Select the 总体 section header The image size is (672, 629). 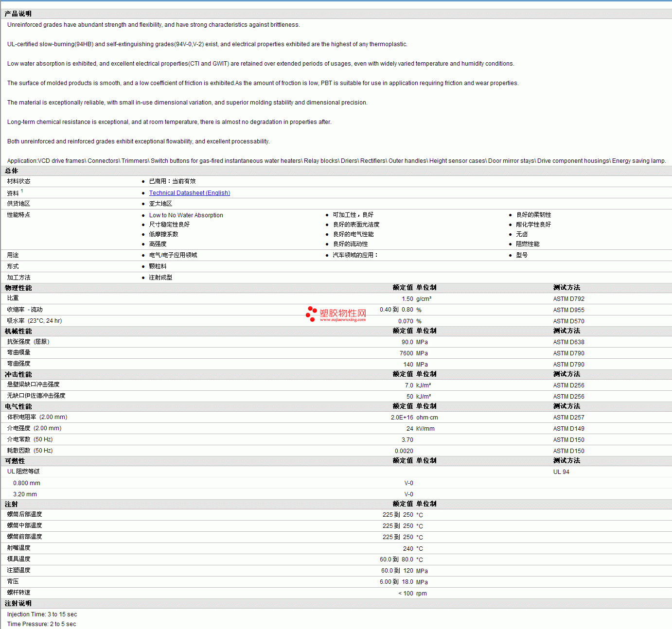12,171
